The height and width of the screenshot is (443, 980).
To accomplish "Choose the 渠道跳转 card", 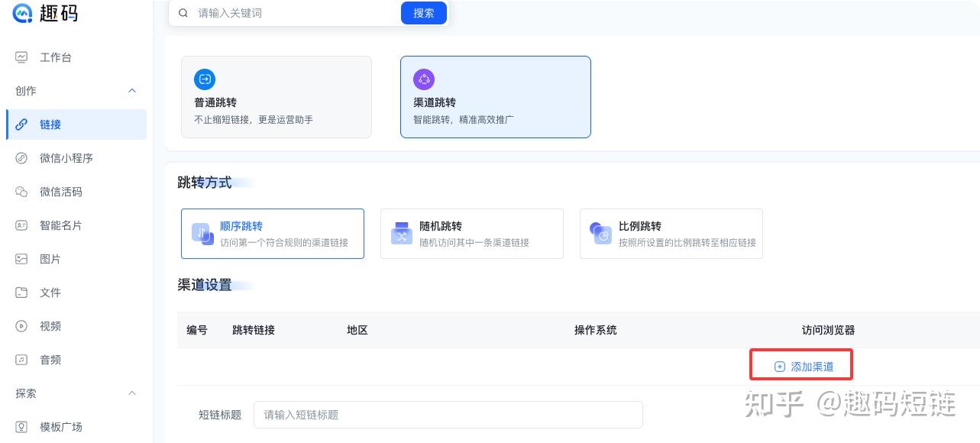I will click(x=496, y=97).
